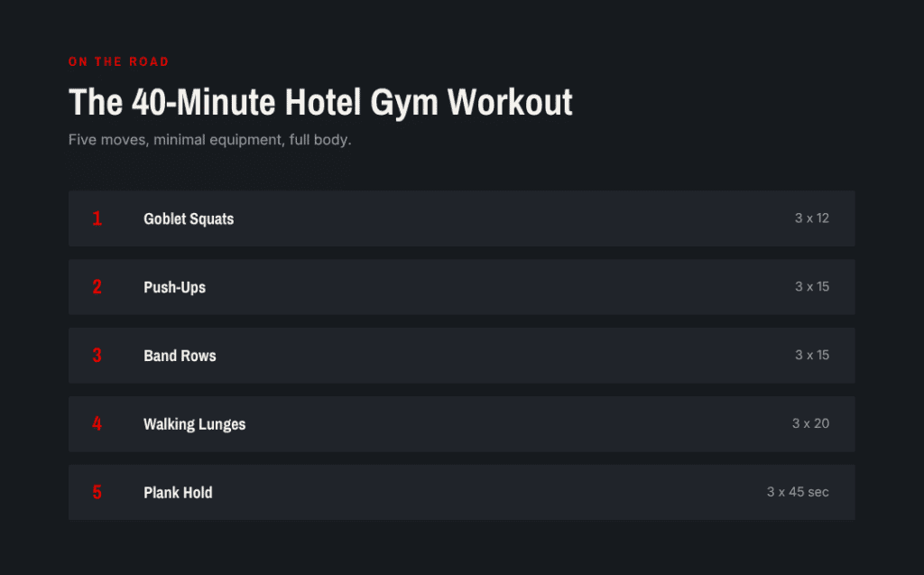924x575 pixels.
Task: Click the 40-Minute Hotel Gym Workout heading
Action: [320, 103]
